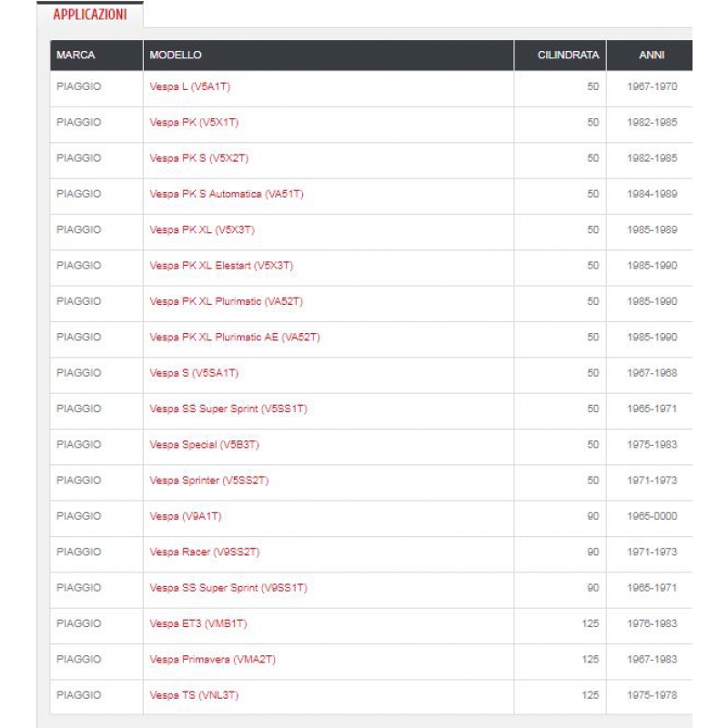Click Vespa ET3 (VMB1T) link

pos(198,624)
